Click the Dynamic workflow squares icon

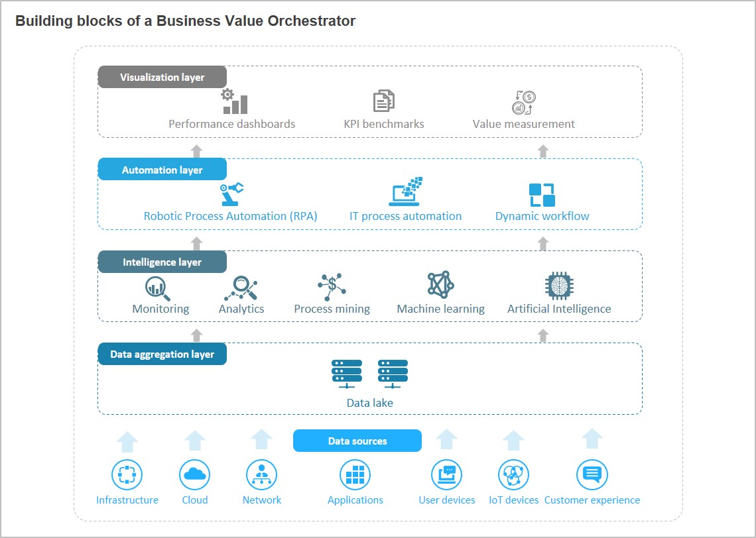click(x=542, y=195)
